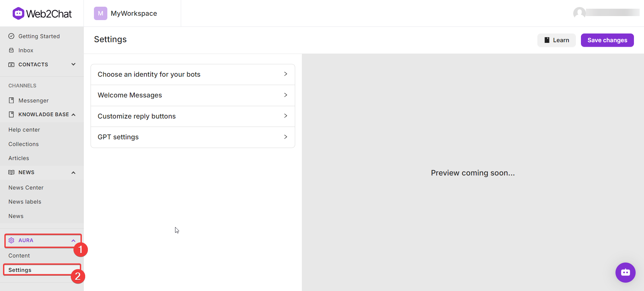Image resolution: width=644 pixels, height=291 pixels.
Task: Click the Knowledge Base book icon
Action: pos(11,115)
